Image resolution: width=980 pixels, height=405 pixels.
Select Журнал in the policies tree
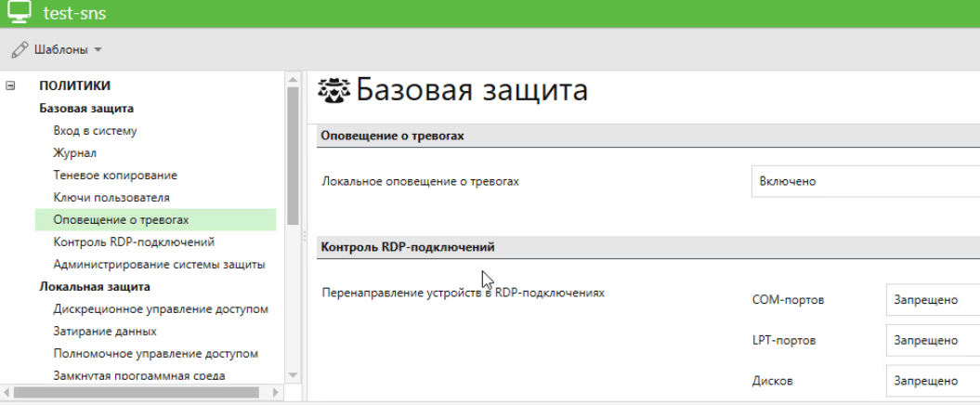pos(74,153)
